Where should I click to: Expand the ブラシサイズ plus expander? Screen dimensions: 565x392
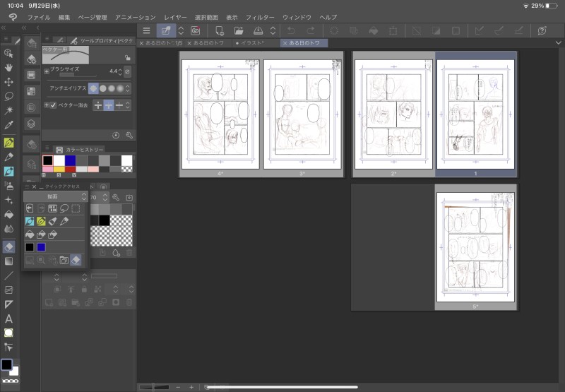(x=47, y=71)
